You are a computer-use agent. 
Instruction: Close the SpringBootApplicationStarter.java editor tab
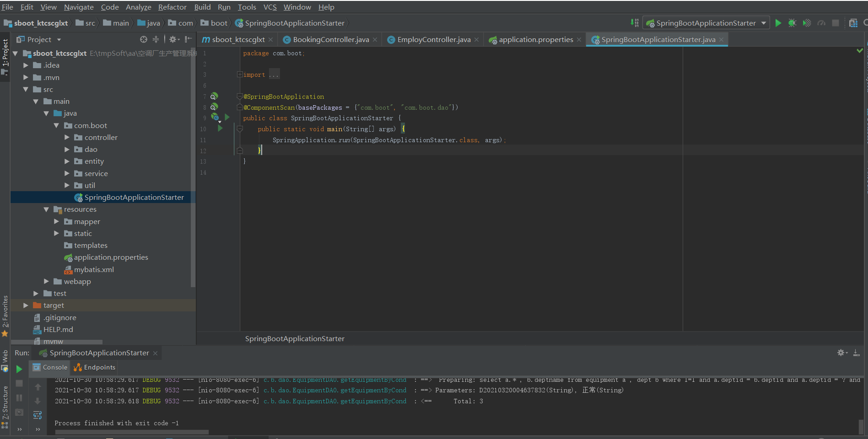tap(722, 40)
